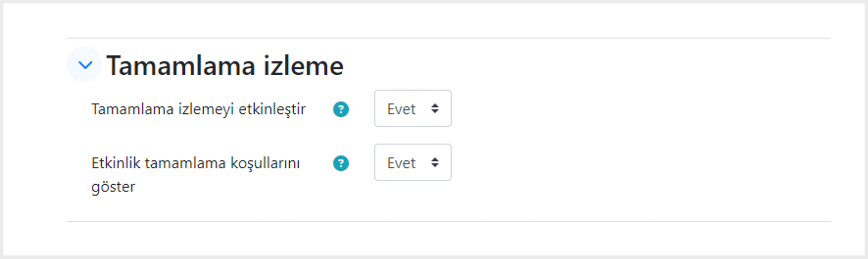868x259 pixels.
Task: Click the blue chevron icon beside the heading
Action: (85, 65)
